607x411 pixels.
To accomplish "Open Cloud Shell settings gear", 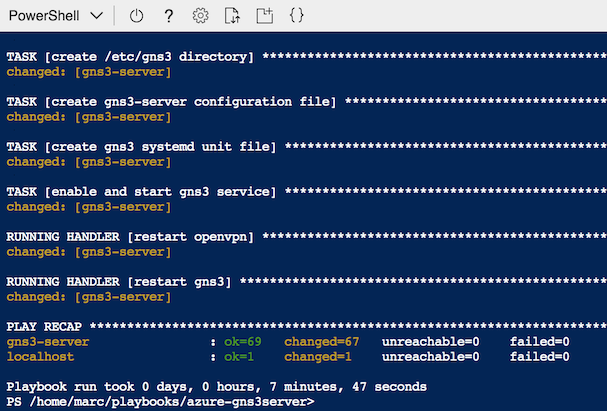I will pos(201,16).
